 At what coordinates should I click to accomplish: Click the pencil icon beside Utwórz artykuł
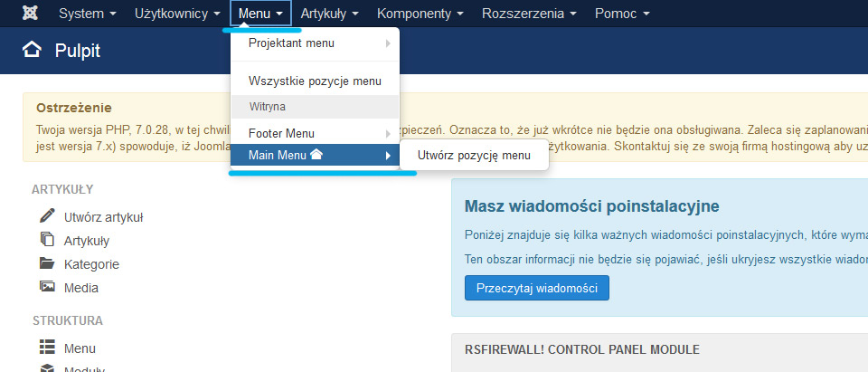[x=48, y=215]
